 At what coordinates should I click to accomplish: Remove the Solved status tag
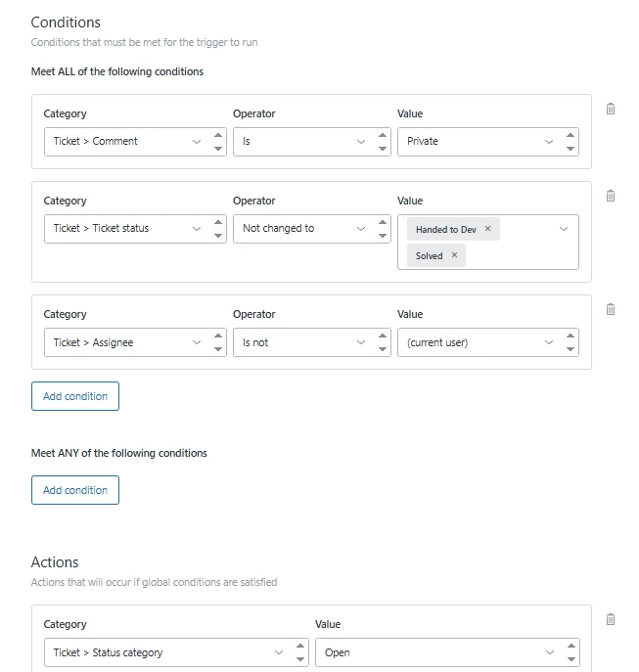point(454,255)
